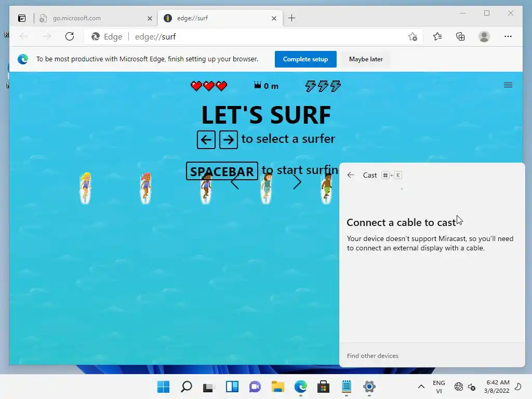This screenshot has height=399, width=532.
Task: Pick the red-haired surfer character
Action: pos(145,188)
